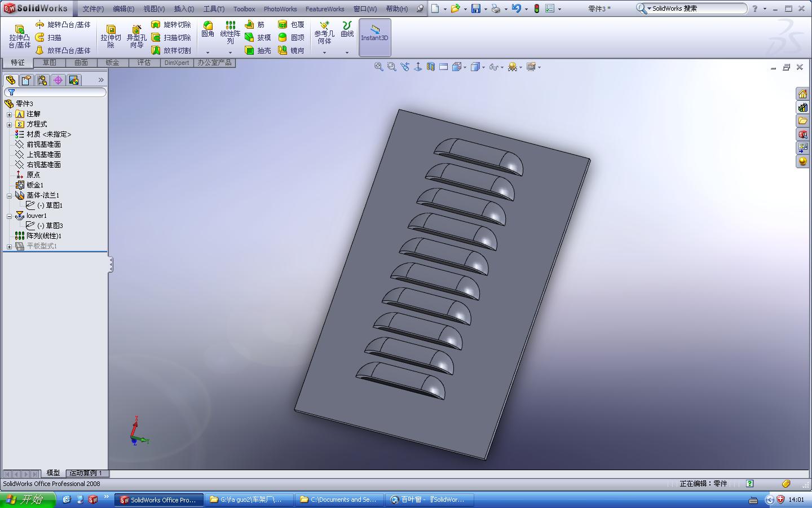
Task: Select the 扫描切除 swept cut tool
Action: coord(171,38)
